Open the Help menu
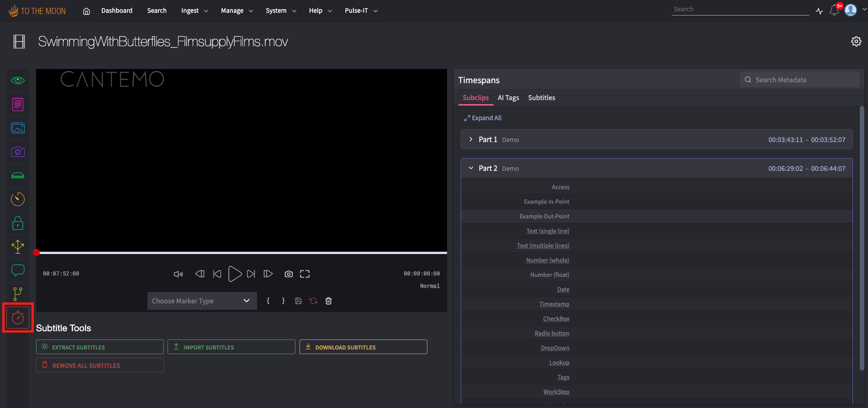Screen dimensions: 868x408 tap(320, 11)
